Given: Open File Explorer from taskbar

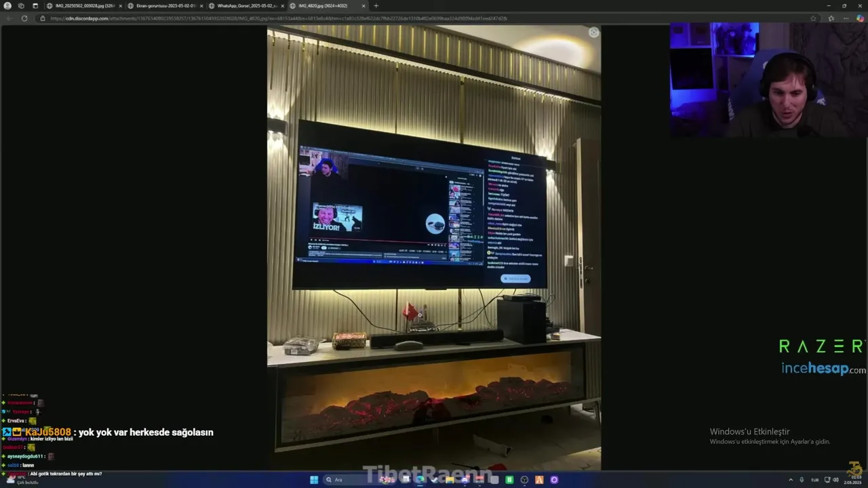Looking at the screenshot, I should (450, 480).
